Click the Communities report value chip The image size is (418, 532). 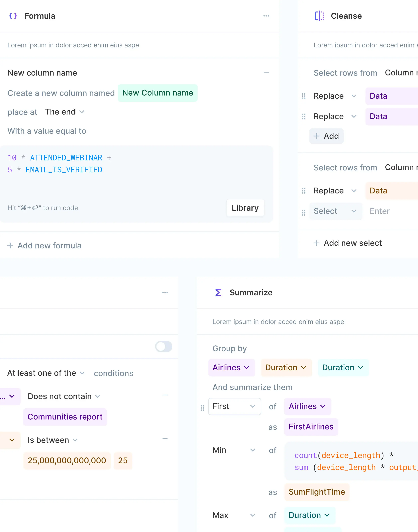coord(65,417)
